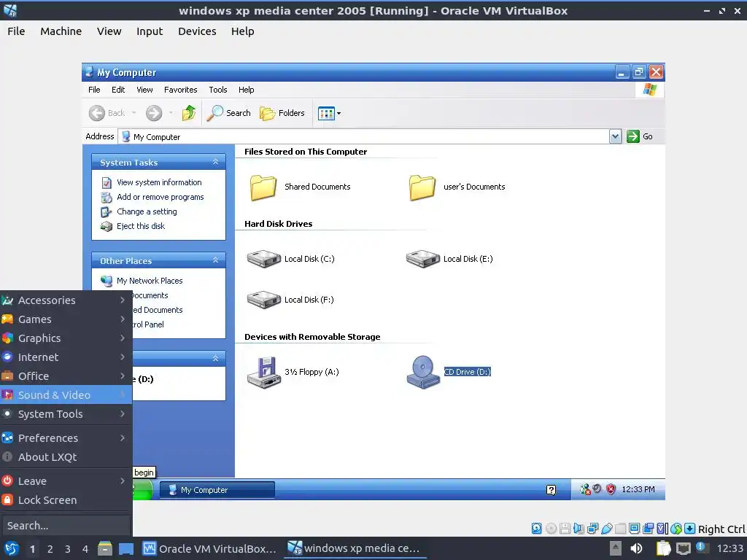The height and width of the screenshot is (560, 747).
Task: Click VirtualBox mouse capture arrow icon
Action: (689, 529)
